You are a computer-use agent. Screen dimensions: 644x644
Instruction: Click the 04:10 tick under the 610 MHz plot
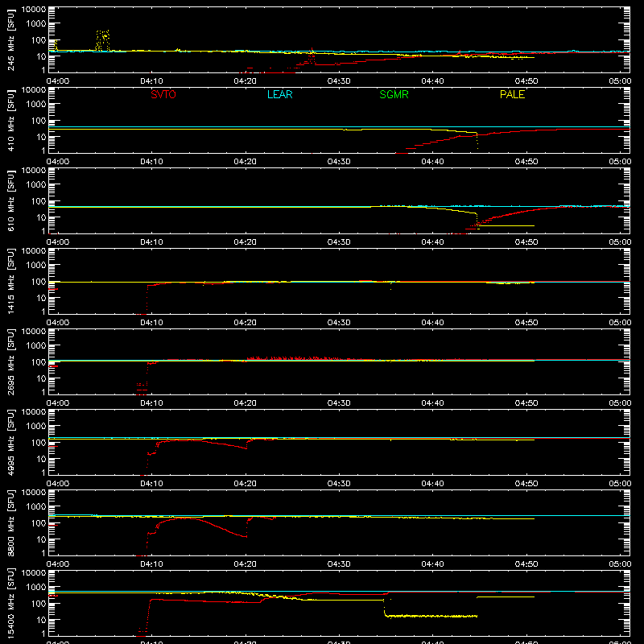tap(151, 242)
